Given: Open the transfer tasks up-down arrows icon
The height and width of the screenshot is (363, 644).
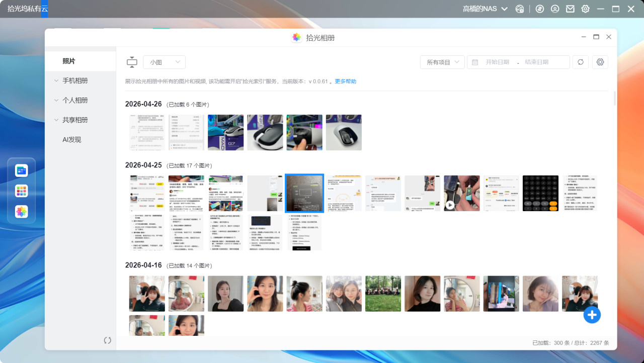Looking at the screenshot, I should click(540, 9).
